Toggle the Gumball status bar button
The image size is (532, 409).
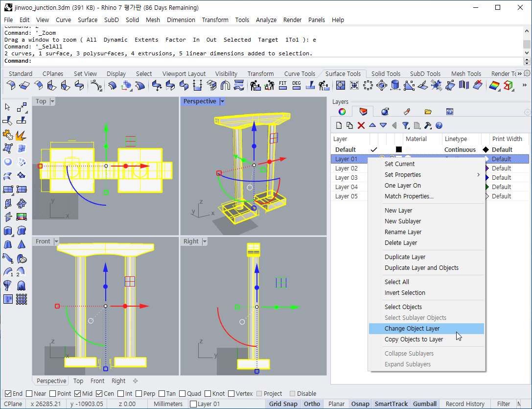(425, 404)
